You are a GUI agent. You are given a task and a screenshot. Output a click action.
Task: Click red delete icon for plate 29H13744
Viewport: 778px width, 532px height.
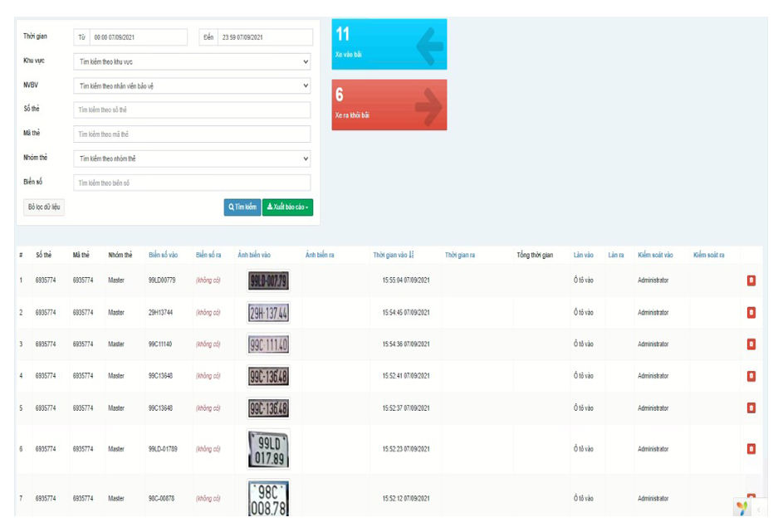coord(751,313)
